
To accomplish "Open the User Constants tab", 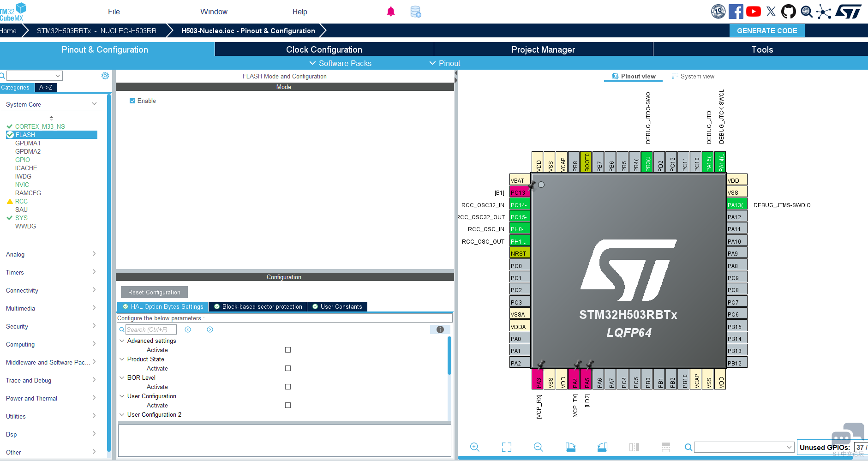I will click(337, 307).
